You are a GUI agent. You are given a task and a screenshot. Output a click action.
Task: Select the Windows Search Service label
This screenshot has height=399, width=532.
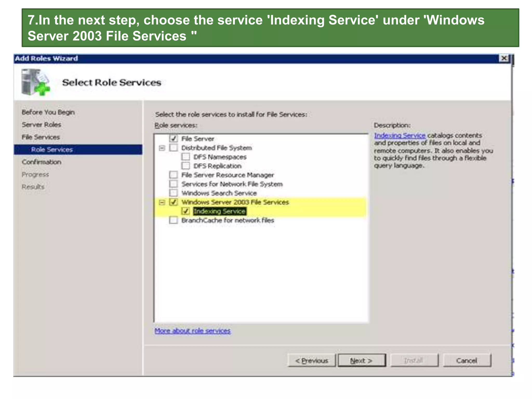point(219,193)
